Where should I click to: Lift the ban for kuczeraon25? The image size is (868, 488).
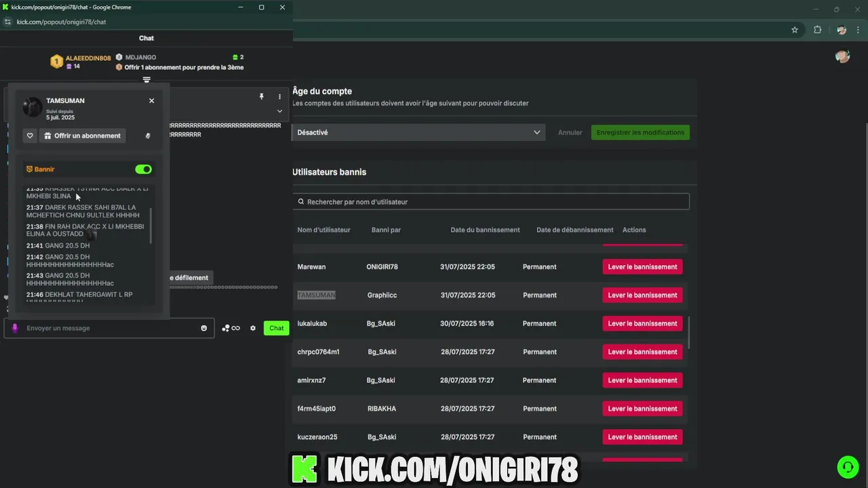point(642,437)
